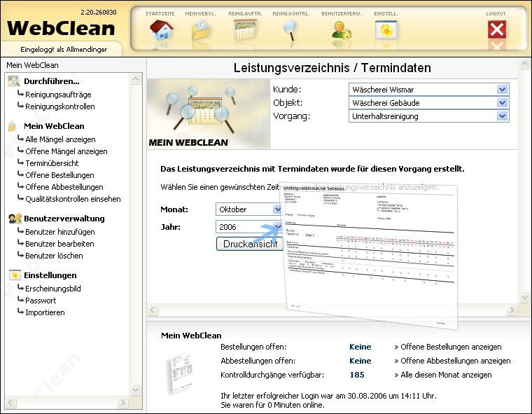The image size is (532, 414).
Task: Select Alle Mängel anzeigen
Action: coord(60,139)
